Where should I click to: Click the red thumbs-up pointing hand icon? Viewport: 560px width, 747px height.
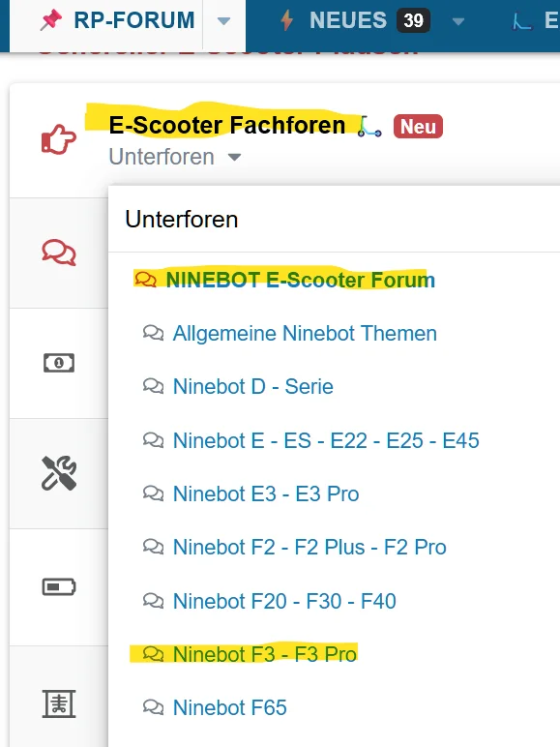(59, 139)
